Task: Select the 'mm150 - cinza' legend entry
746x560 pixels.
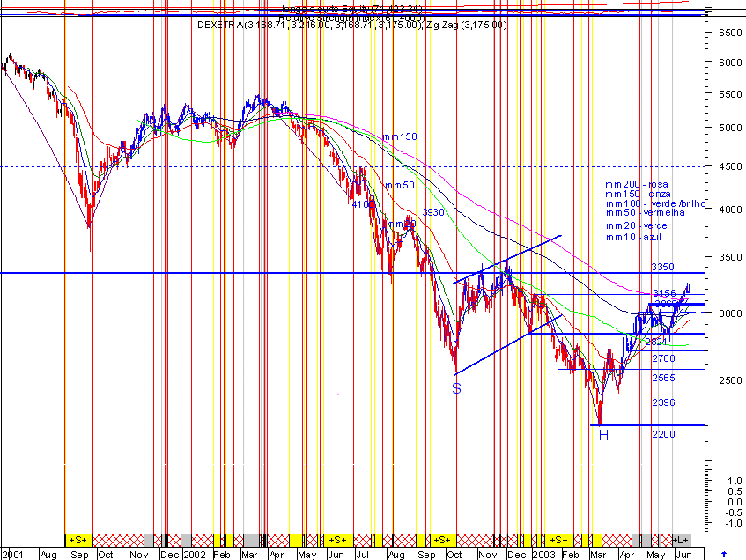Action: click(638, 194)
